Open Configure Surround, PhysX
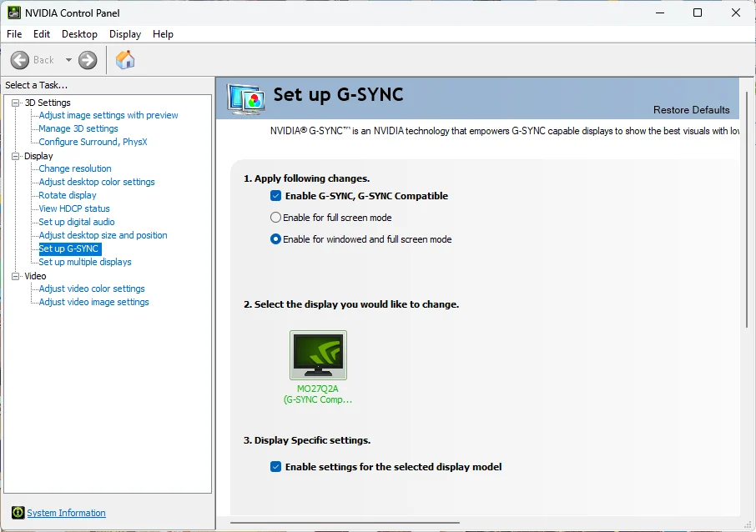Viewport: 756px width, 532px height. (93, 142)
